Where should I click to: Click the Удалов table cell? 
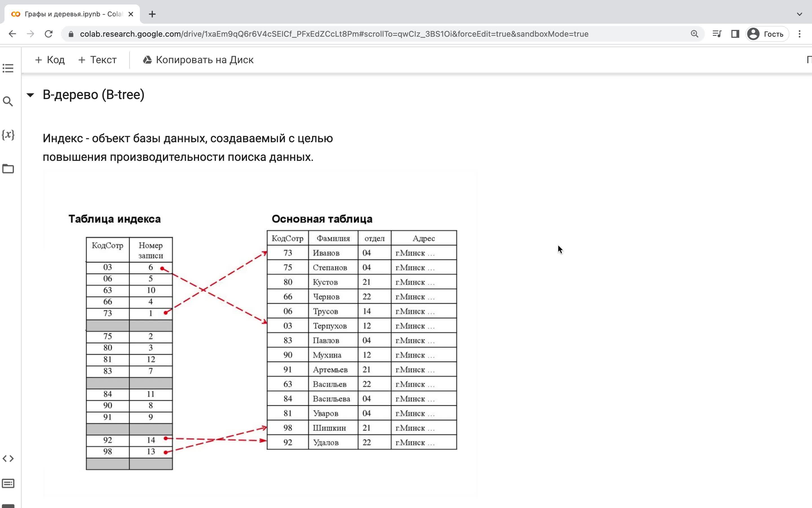(x=333, y=443)
